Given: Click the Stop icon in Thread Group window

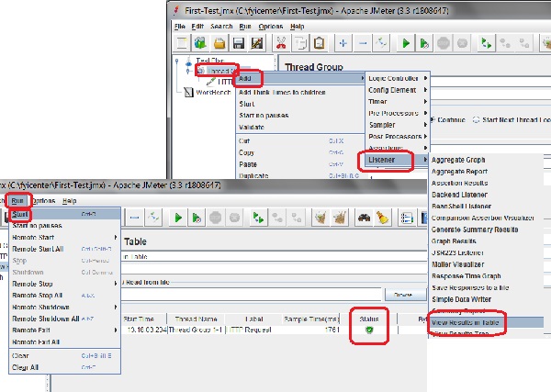Looking at the screenshot, I should click(x=444, y=43).
